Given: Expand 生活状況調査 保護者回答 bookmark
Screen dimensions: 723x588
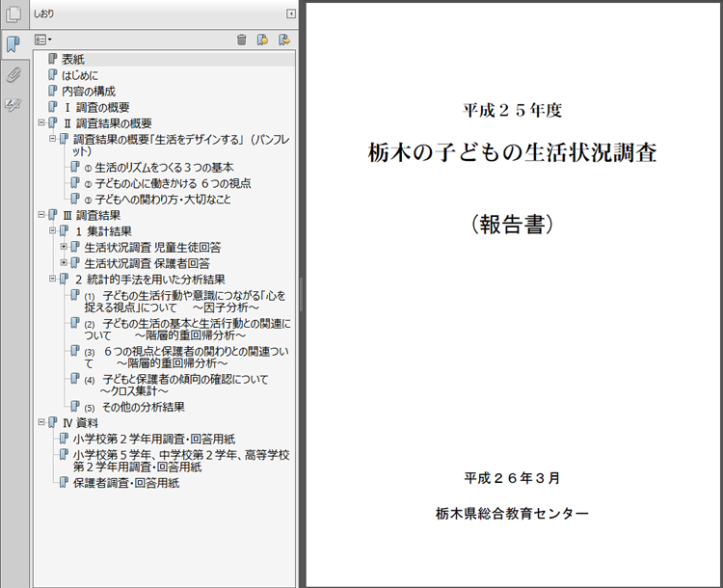Looking at the screenshot, I should click(x=64, y=263).
